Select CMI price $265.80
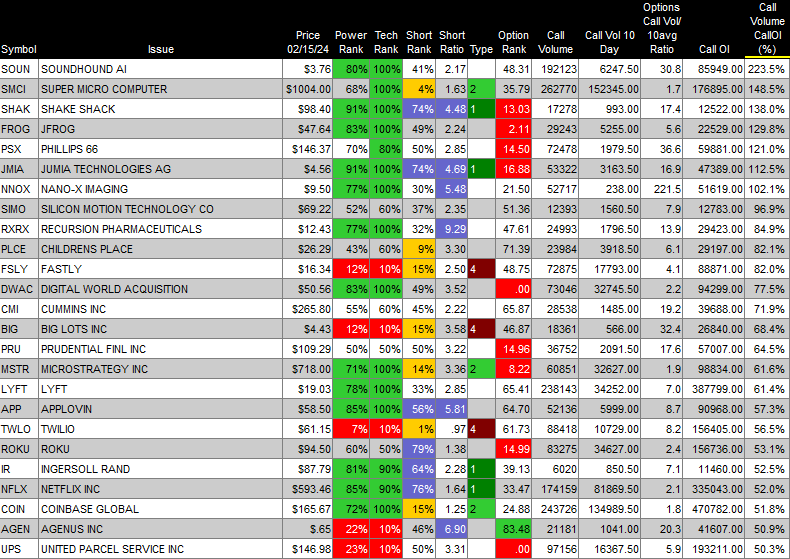The width and height of the screenshot is (790, 559). point(307,309)
